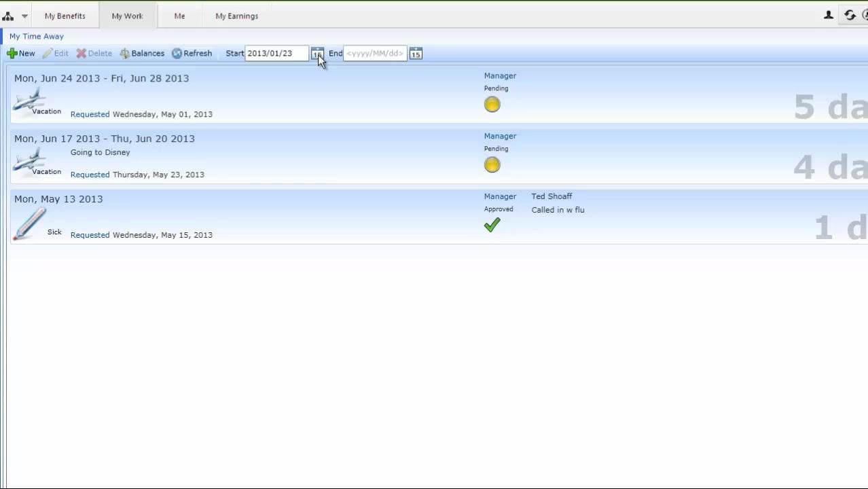Click the Sick thermometer icon

[x=29, y=223]
